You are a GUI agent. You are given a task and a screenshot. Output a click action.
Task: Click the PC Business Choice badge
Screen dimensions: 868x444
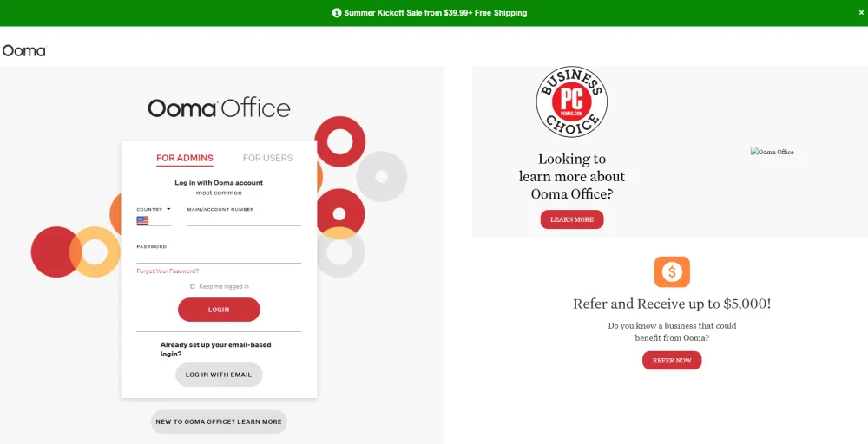tap(571, 101)
